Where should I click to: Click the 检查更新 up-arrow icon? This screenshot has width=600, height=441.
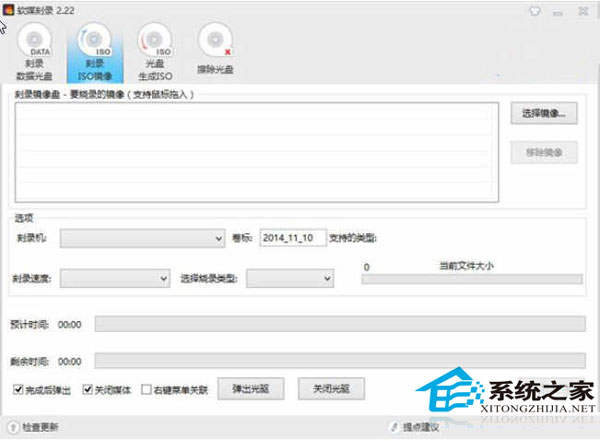13,427
